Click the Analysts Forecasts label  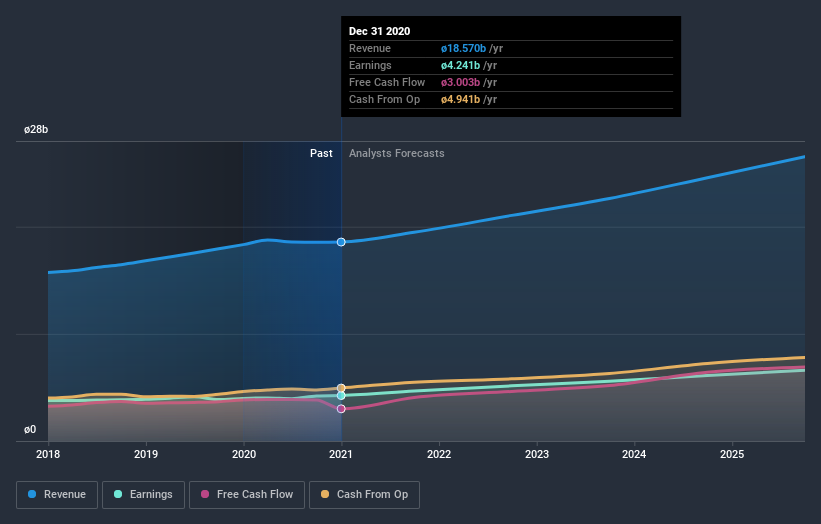(396, 153)
